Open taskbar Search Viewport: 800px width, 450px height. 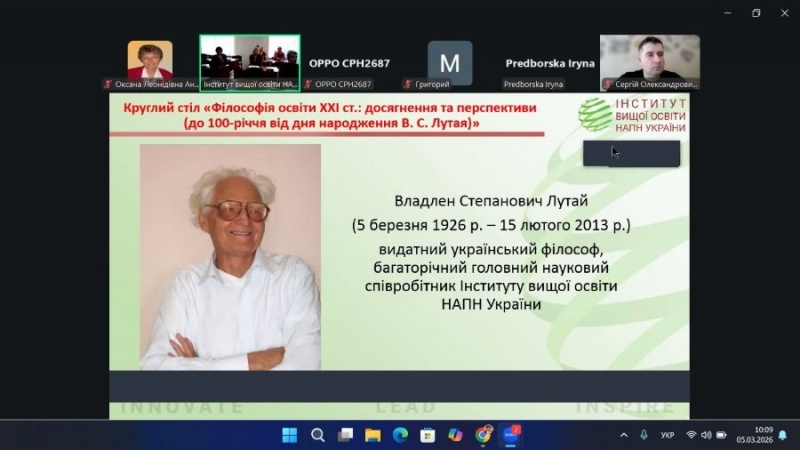click(x=318, y=435)
